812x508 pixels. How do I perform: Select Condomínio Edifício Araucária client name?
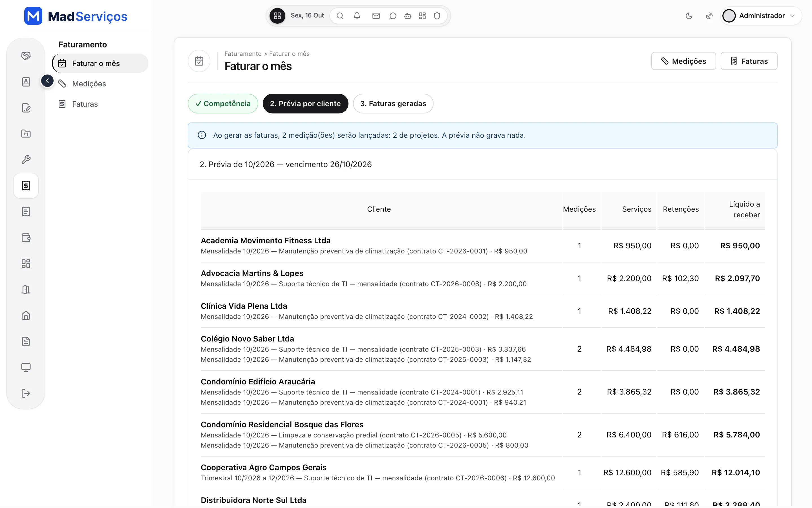coord(258,382)
